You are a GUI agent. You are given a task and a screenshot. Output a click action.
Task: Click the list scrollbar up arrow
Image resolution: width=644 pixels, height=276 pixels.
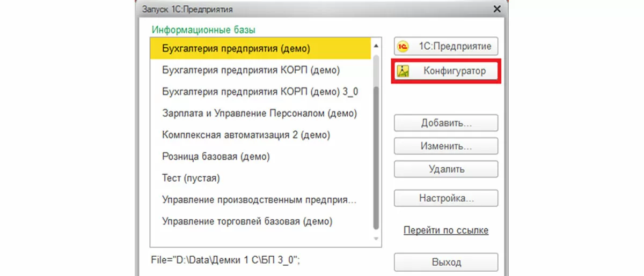click(x=376, y=46)
